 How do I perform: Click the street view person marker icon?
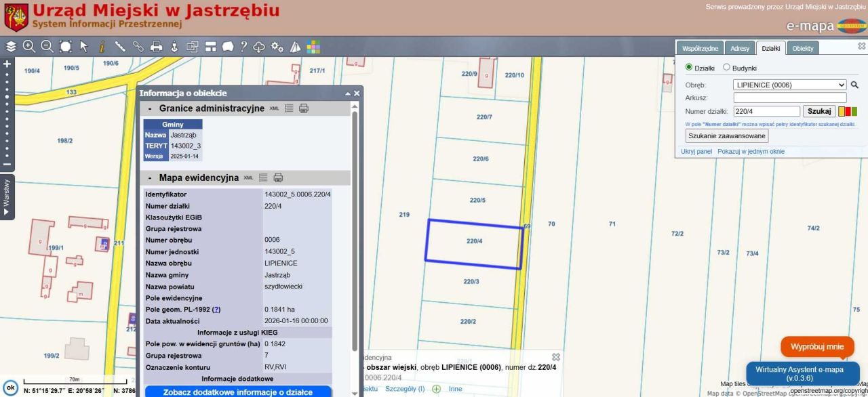(x=174, y=47)
